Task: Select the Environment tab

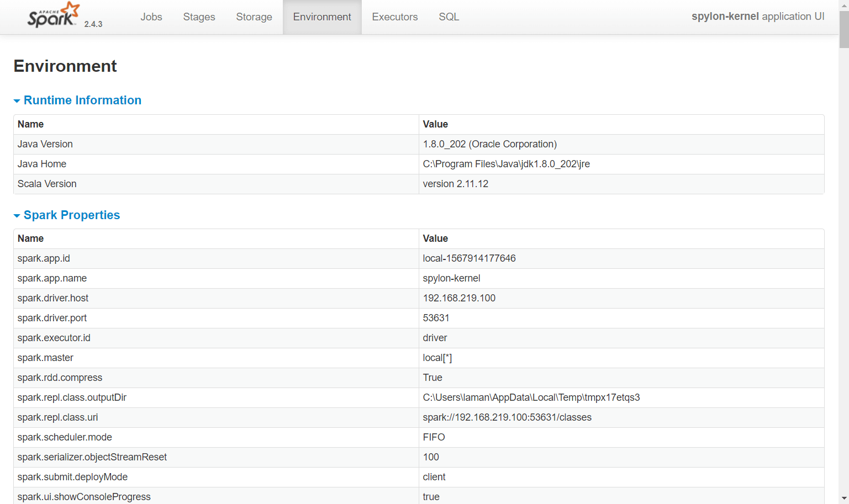Action: [322, 17]
